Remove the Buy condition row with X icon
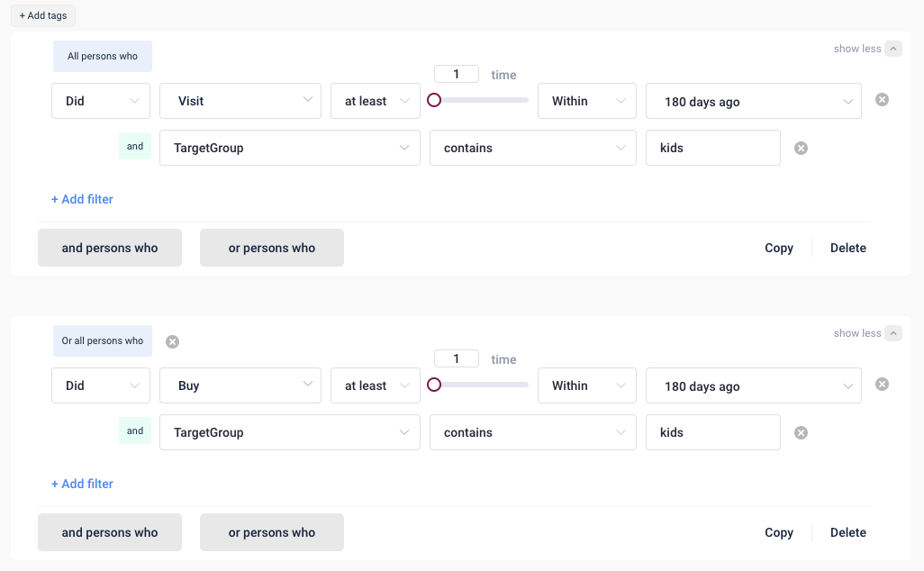The height and width of the screenshot is (571, 924). click(882, 385)
